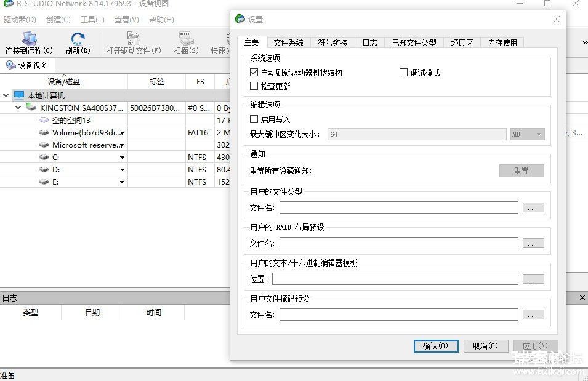Image resolution: width=588 pixels, height=381 pixels.
Task: Click the Local Computer (本地计算机) icon
Action: [x=18, y=95]
